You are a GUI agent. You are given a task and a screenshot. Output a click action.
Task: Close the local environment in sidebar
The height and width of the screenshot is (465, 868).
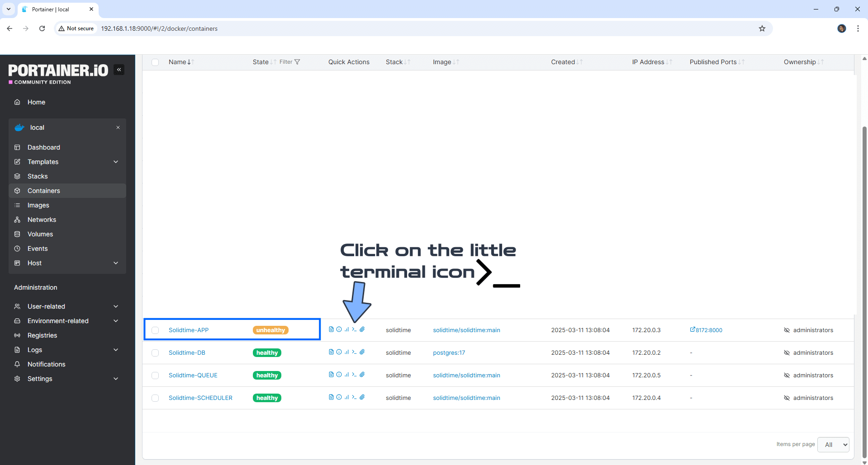point(118,127)
